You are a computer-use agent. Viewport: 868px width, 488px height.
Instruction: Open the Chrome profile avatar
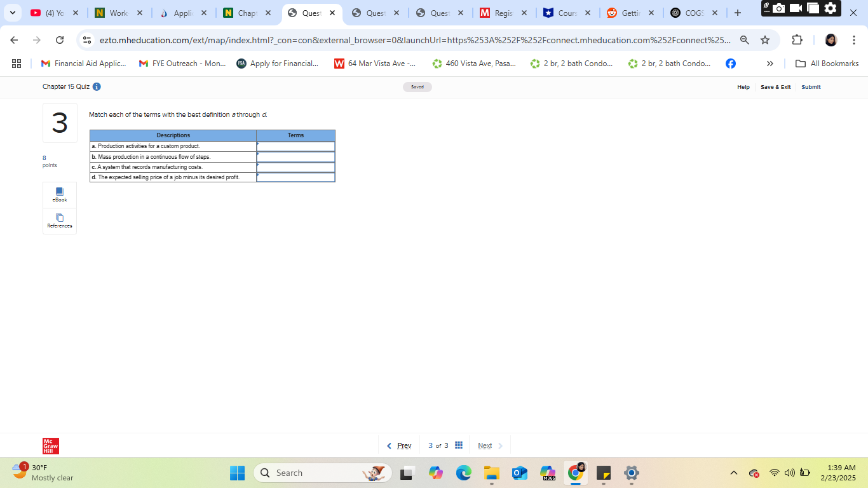point(831,40)
